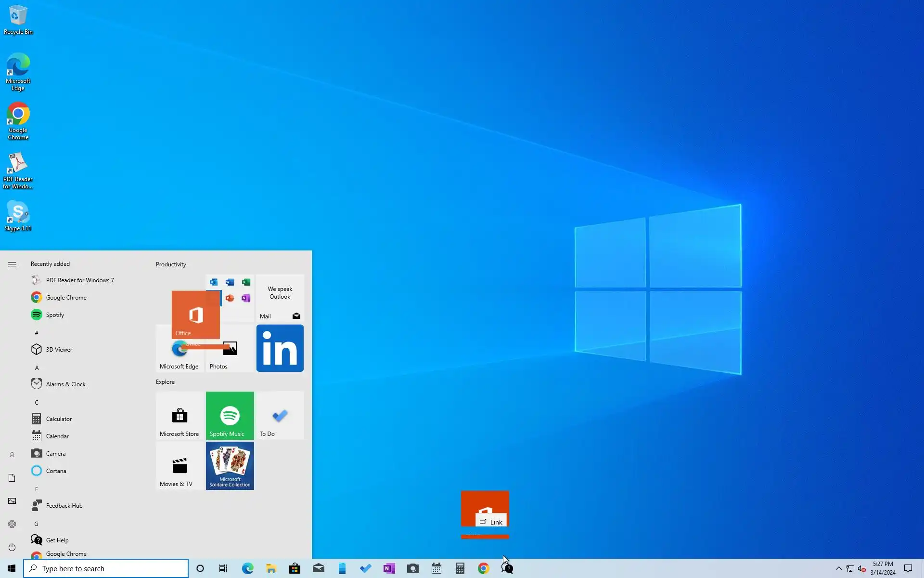Open Microsoft Store tile
924x578 pixels.
pyautogui.click(x=180, y=415)
